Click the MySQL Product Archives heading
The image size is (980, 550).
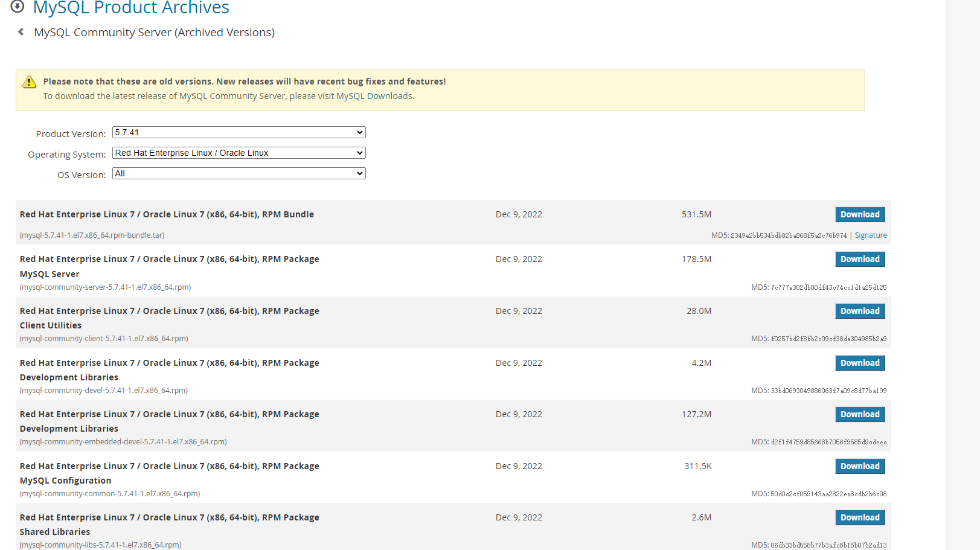click(x=131, y=8)
